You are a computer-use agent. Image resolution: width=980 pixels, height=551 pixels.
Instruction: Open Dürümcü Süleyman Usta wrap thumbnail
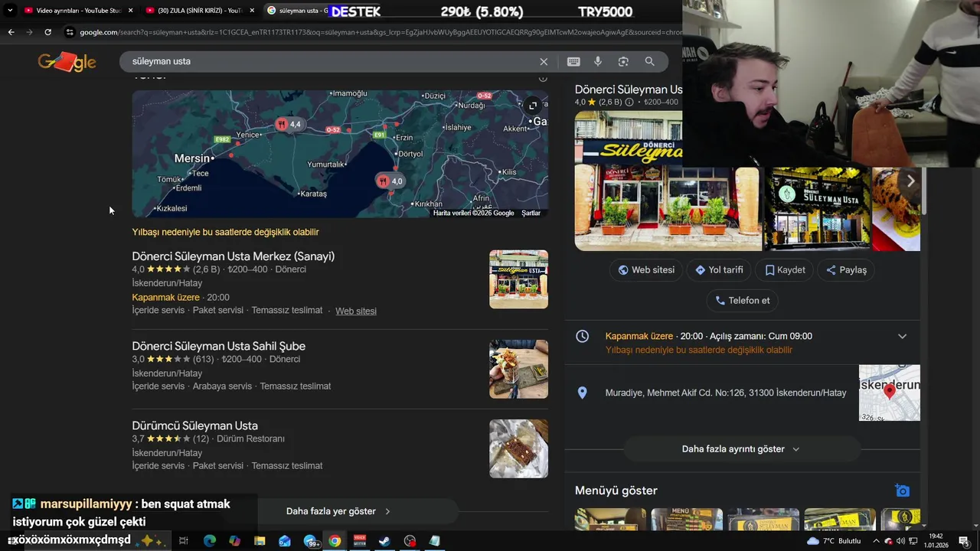(x=518, y=448)
